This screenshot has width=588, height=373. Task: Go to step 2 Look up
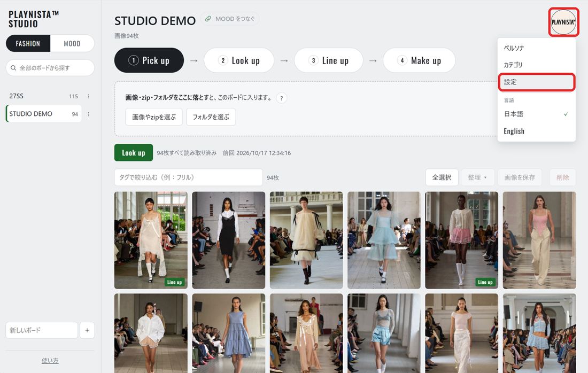click(x=239, y=60)
